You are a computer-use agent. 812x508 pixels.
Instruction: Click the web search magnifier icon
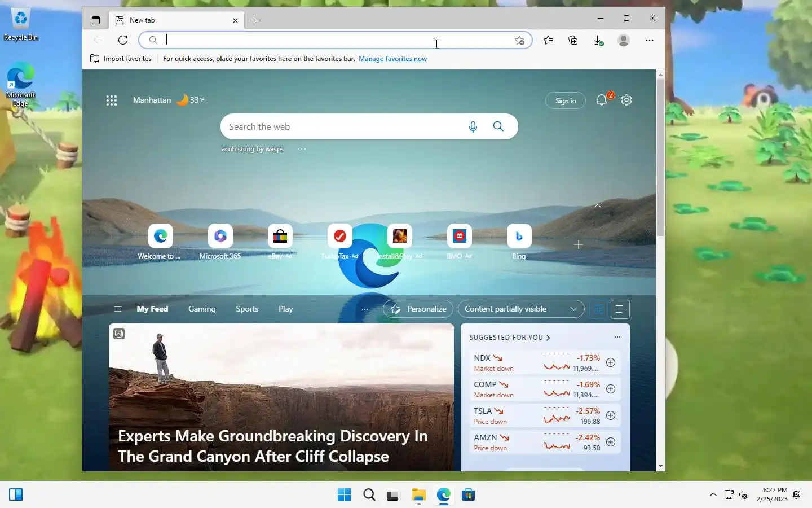tap(498, 126)
